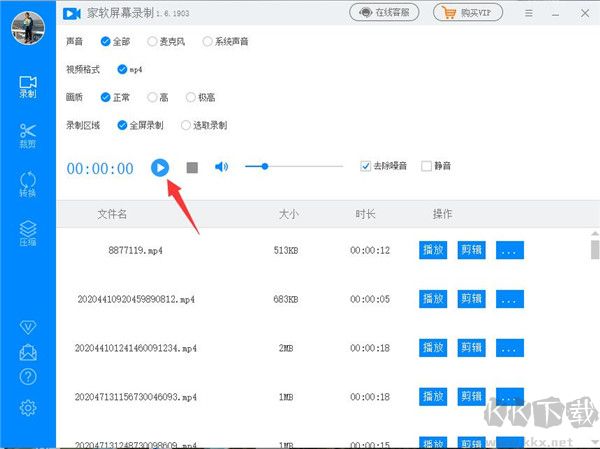Image resolution: width=600 pixels, height=449 pixels.
Task: Click the settings gear icon in sidebar
Action: pyautogui.click(x=28, y=407)
